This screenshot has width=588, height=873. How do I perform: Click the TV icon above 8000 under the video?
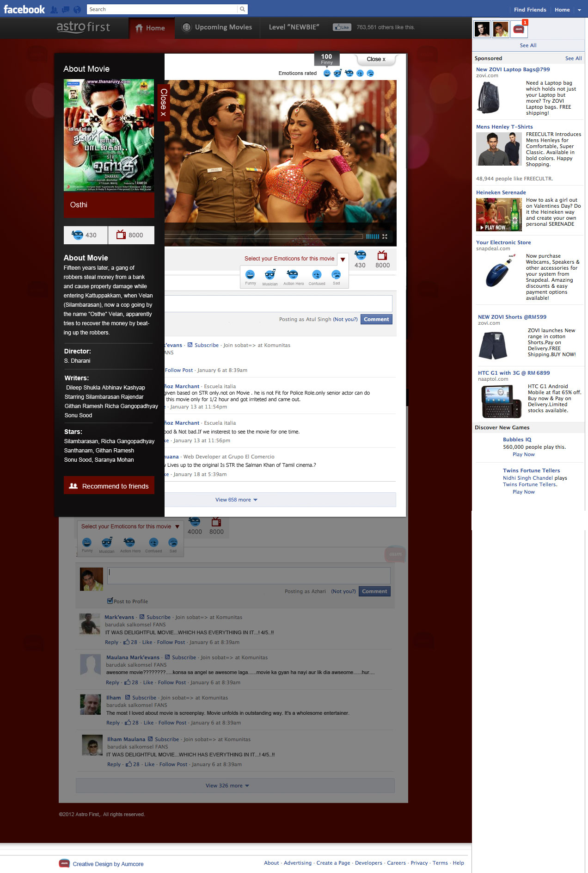382,255
